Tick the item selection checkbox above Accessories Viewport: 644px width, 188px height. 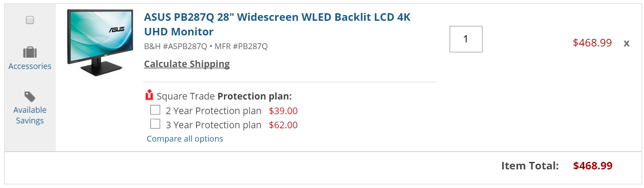(30, 20)
